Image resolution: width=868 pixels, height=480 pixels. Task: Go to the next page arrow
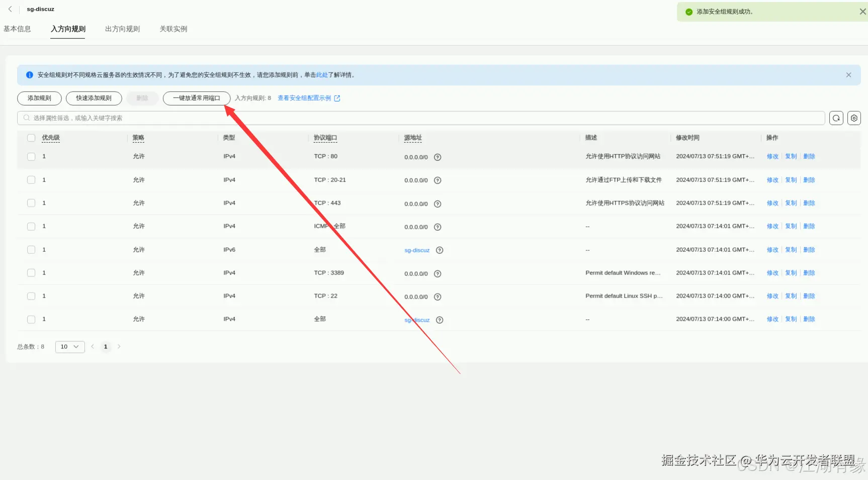point(119,346)
